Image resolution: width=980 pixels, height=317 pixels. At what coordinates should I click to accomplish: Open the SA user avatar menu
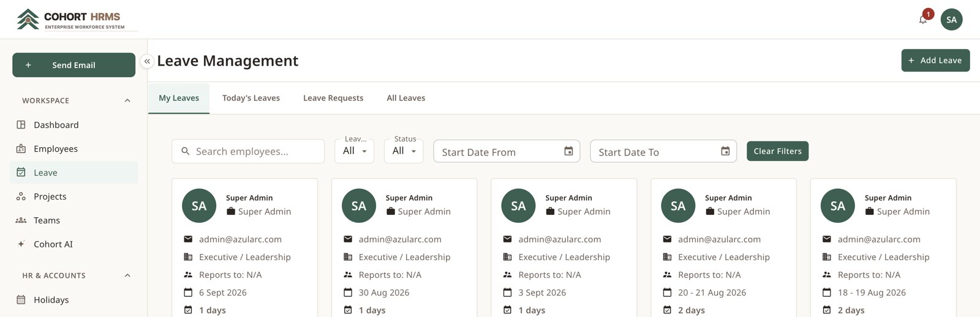coord(951,20)
